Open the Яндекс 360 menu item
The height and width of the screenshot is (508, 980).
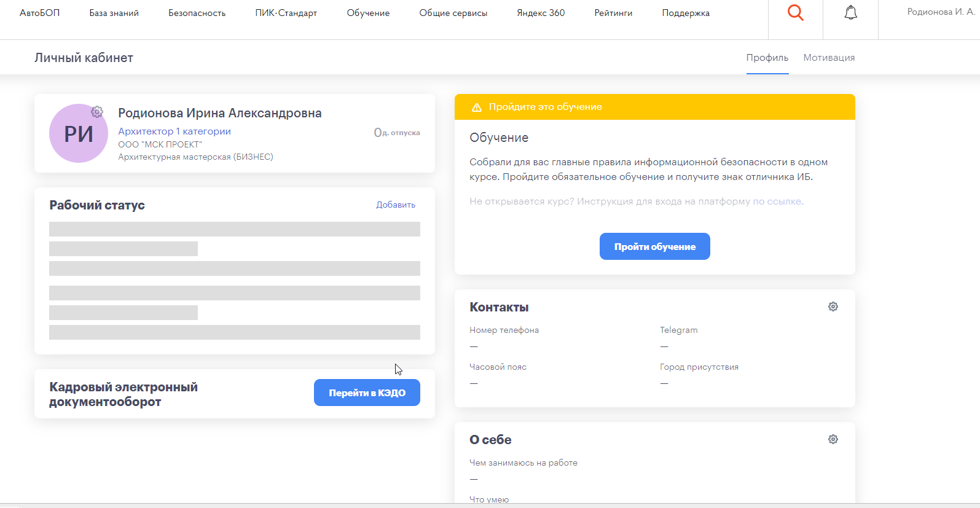tap(541, 13)
